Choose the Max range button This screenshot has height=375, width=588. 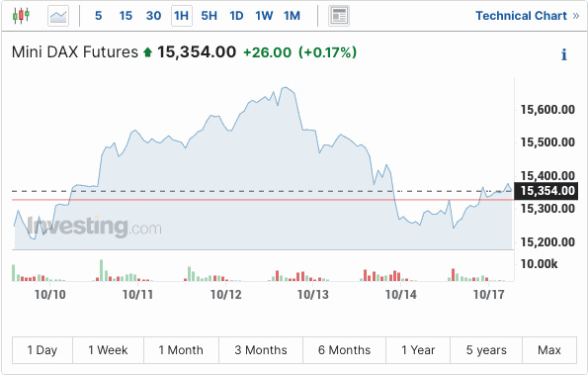pyautogui.click(x=549, y=350)
